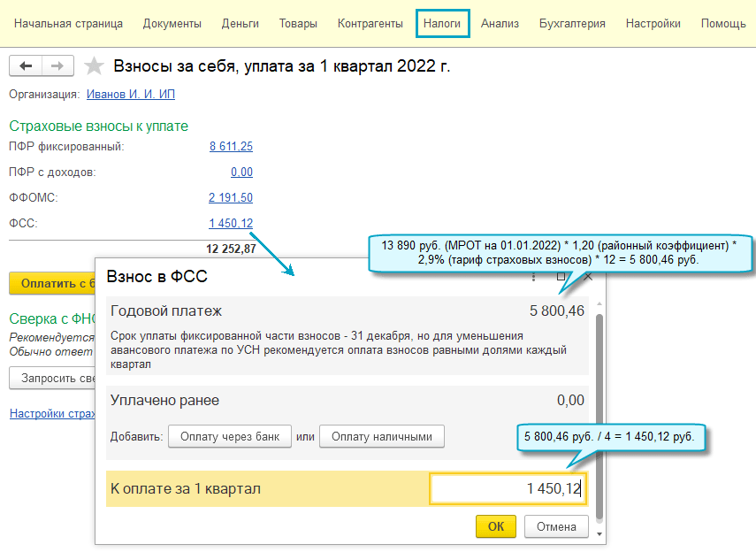Go to the Документы section

pyautogui.click(x=172, y=24)
